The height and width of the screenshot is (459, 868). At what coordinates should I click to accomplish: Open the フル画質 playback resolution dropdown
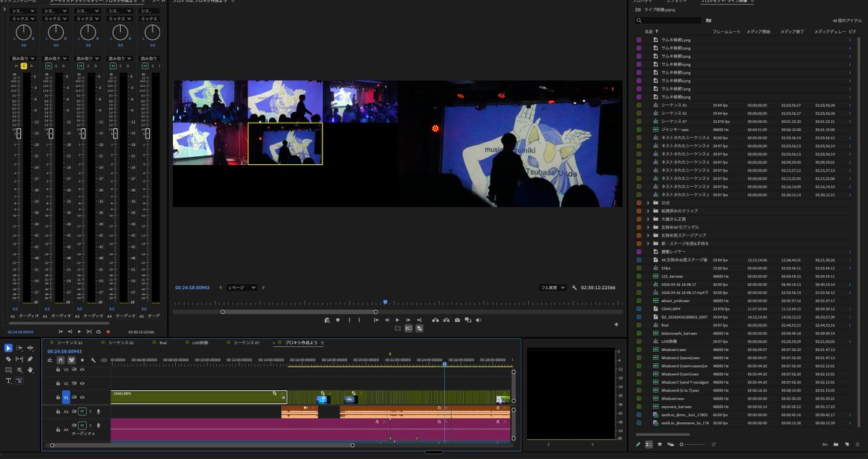tap(552, 287)
